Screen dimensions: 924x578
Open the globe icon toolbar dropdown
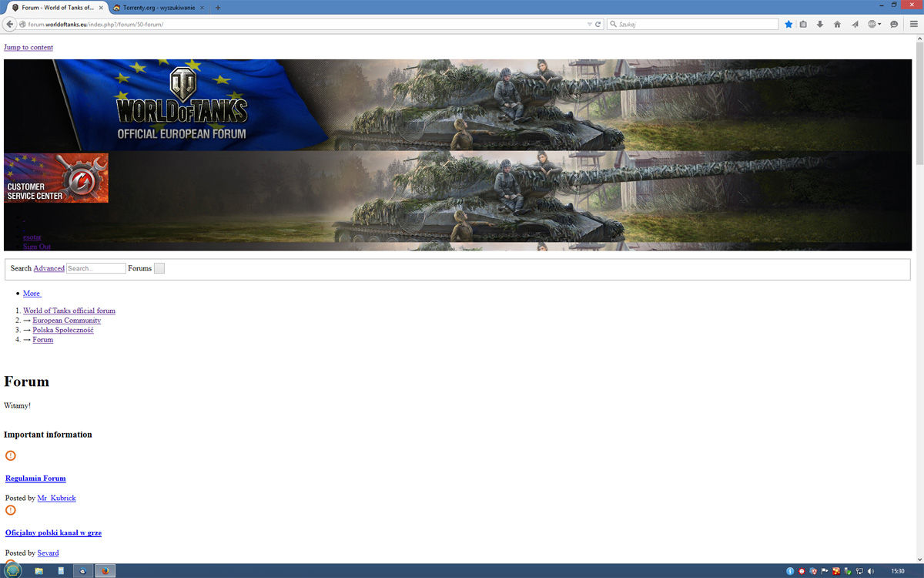(x=874, y=24)
